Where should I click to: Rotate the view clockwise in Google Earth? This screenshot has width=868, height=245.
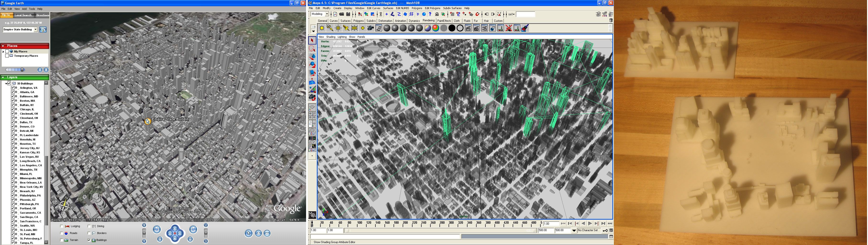point(193,229)
